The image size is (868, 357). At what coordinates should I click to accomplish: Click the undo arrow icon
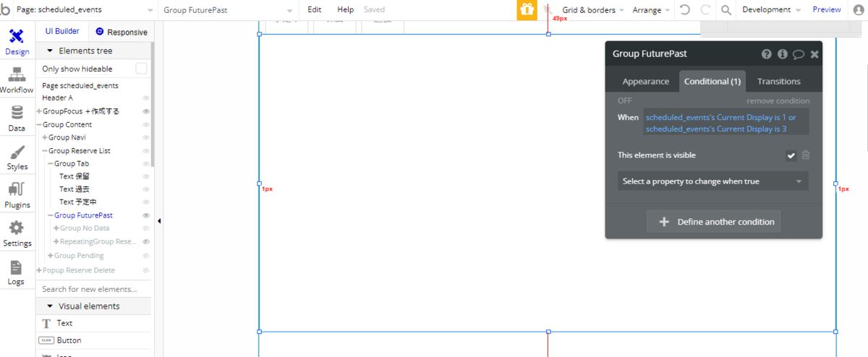(x=685, y=10)
